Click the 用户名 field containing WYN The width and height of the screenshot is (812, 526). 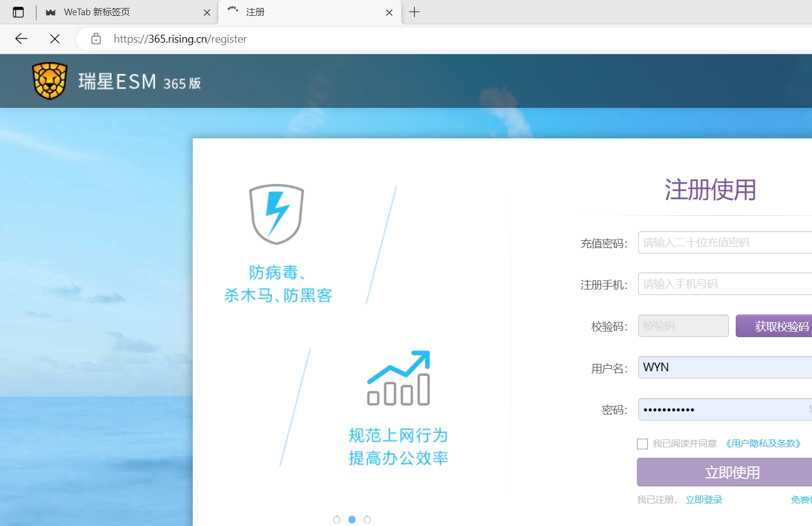pyautogui.click(x=725, y=368)
